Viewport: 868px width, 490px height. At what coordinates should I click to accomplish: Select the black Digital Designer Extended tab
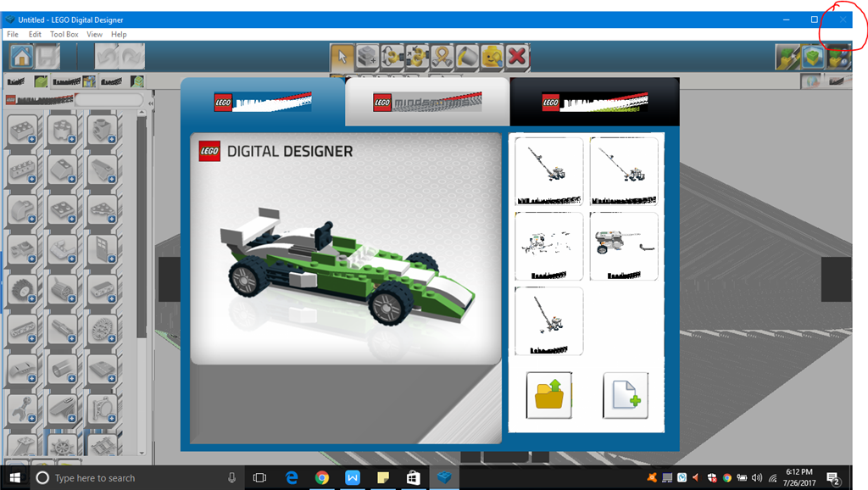[x=594, y=103]
